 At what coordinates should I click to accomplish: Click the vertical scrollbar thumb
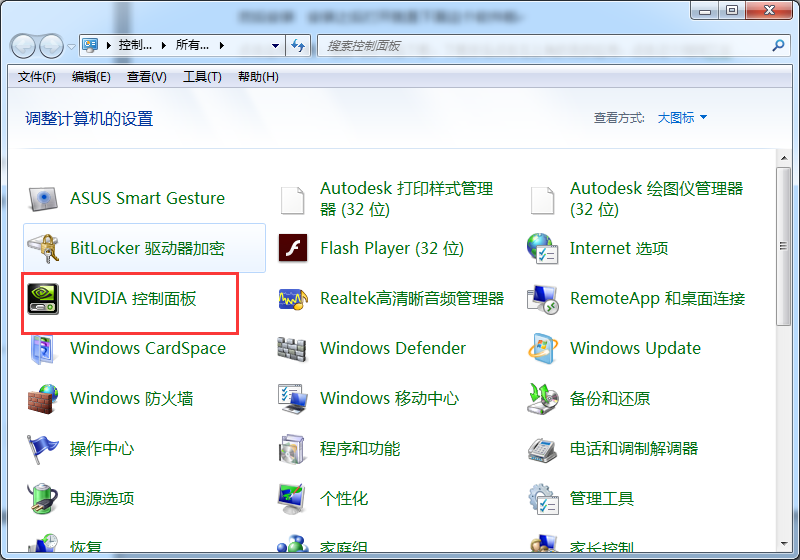pos(783,246)
